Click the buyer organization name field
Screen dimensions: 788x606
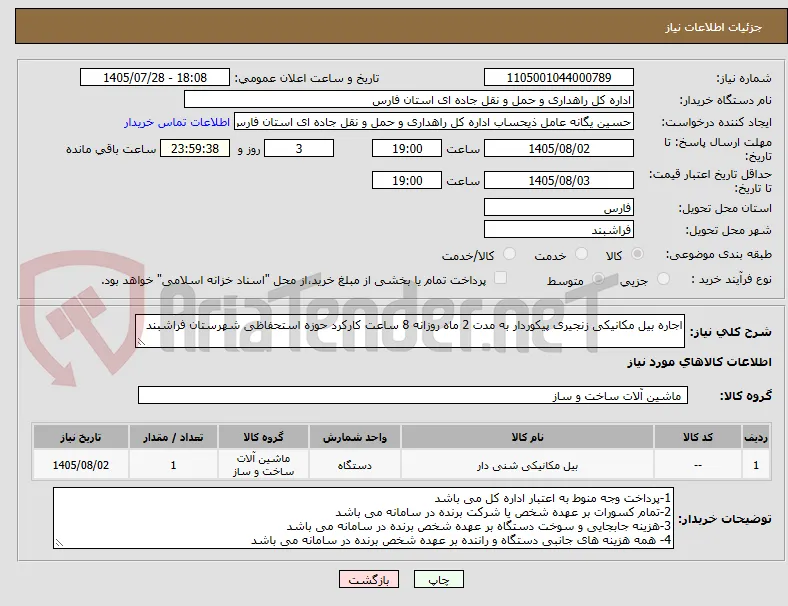409,99
